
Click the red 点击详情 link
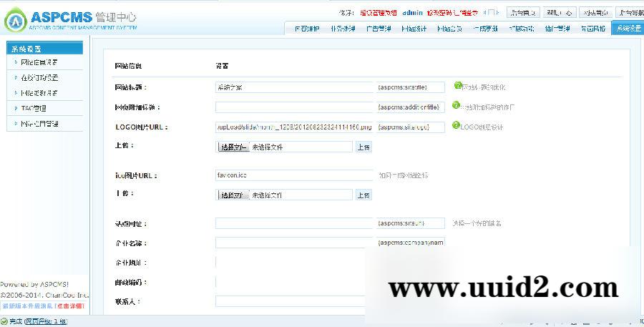(x=69, y=306)
